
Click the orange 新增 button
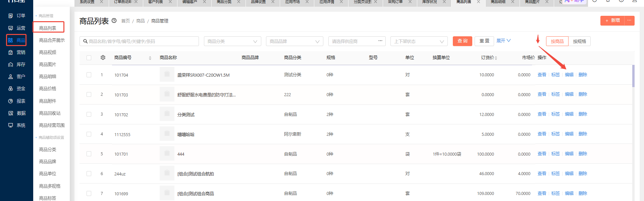(x=612, y=21)
